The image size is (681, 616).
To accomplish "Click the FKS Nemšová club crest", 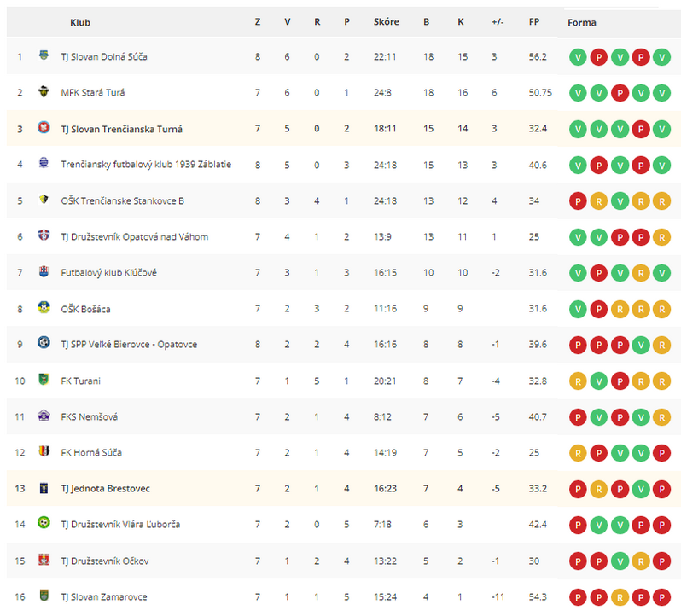I will click(x=44, y=416).
